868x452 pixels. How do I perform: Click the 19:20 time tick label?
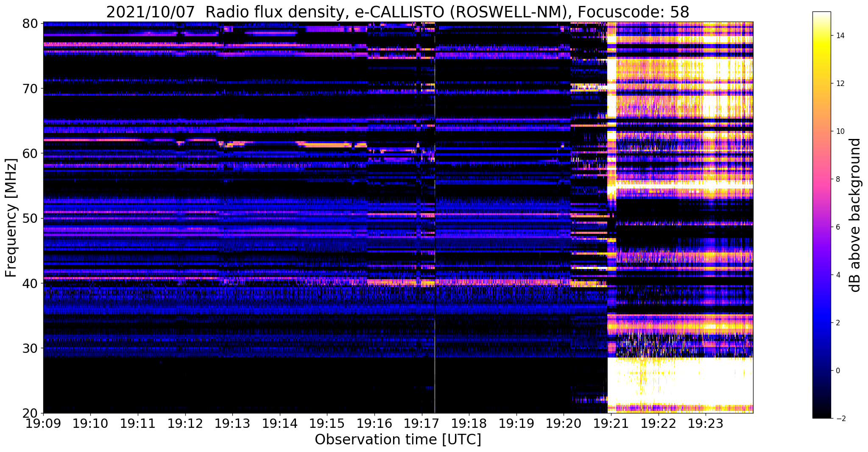pyautogui.click(x=564, y=423)
